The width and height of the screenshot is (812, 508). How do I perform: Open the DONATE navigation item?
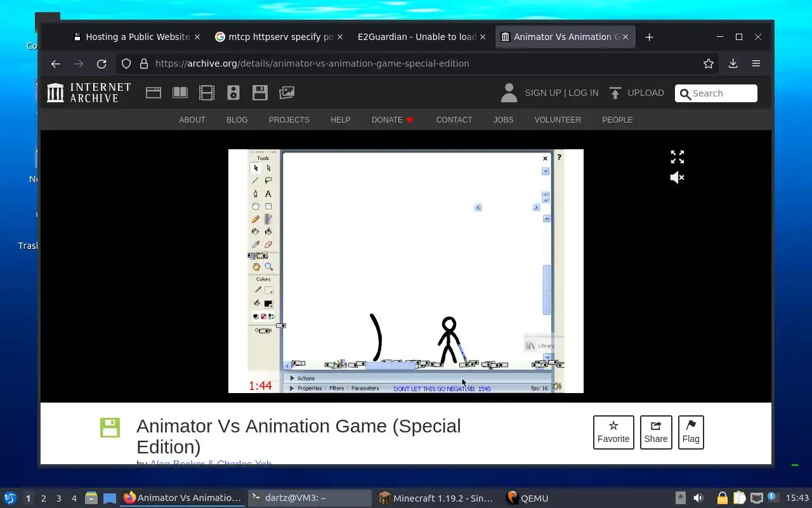point(392,120)
